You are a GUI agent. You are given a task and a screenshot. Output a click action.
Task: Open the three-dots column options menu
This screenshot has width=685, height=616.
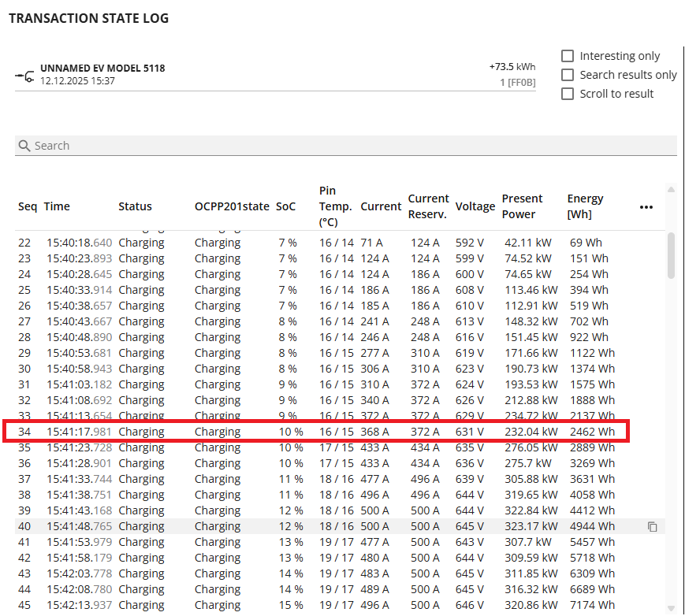tap(646, 207)
